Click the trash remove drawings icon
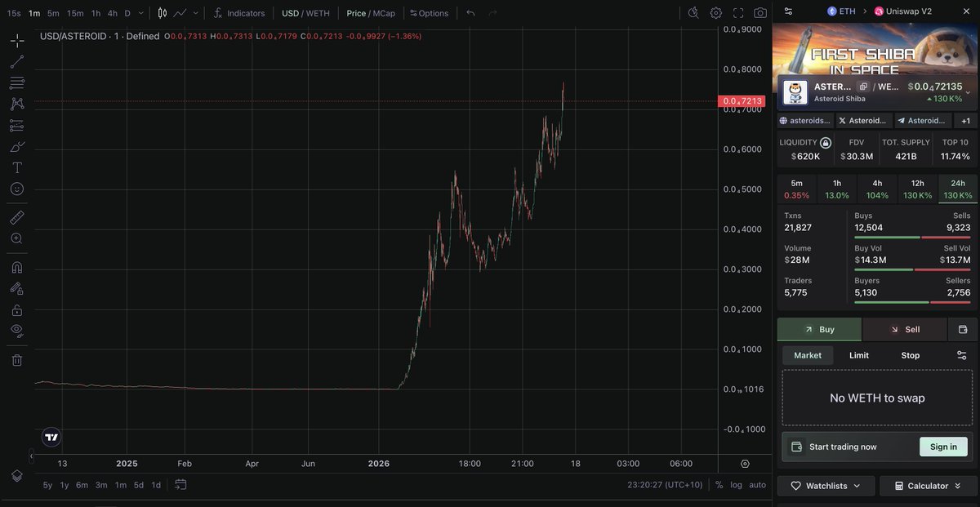The image size is (980, 507). tap(17, 359)
